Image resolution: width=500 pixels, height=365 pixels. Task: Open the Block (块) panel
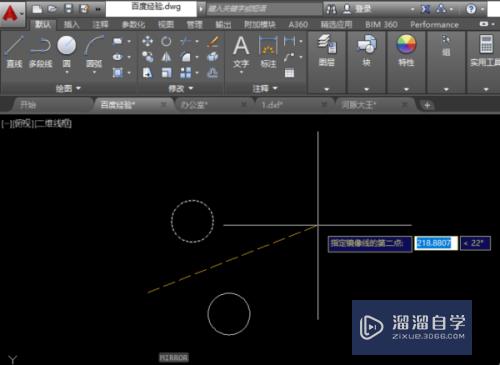(366, 50)
